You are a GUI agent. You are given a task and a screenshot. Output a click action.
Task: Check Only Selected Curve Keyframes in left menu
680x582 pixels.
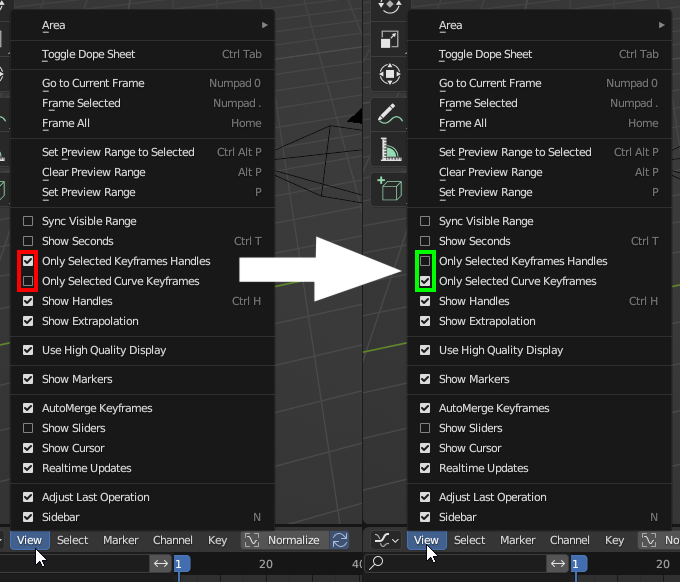(28, 281)
